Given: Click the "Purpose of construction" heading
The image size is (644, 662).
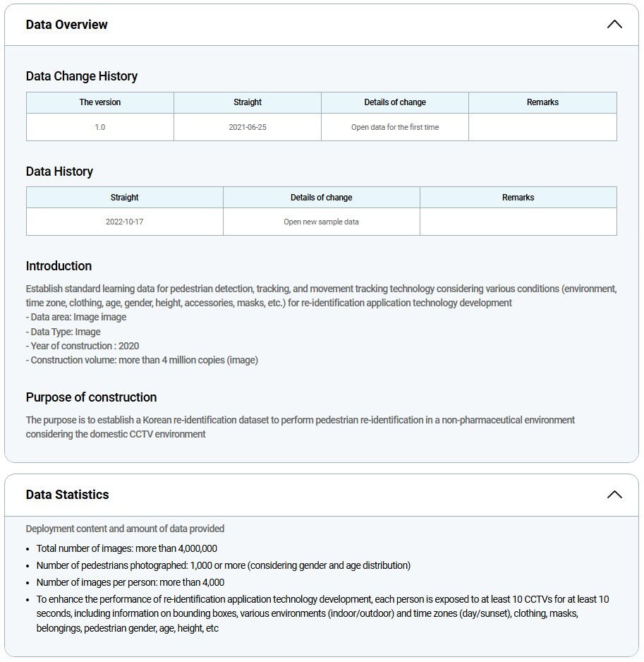Looking at the screenshot, I should (91, 397).
